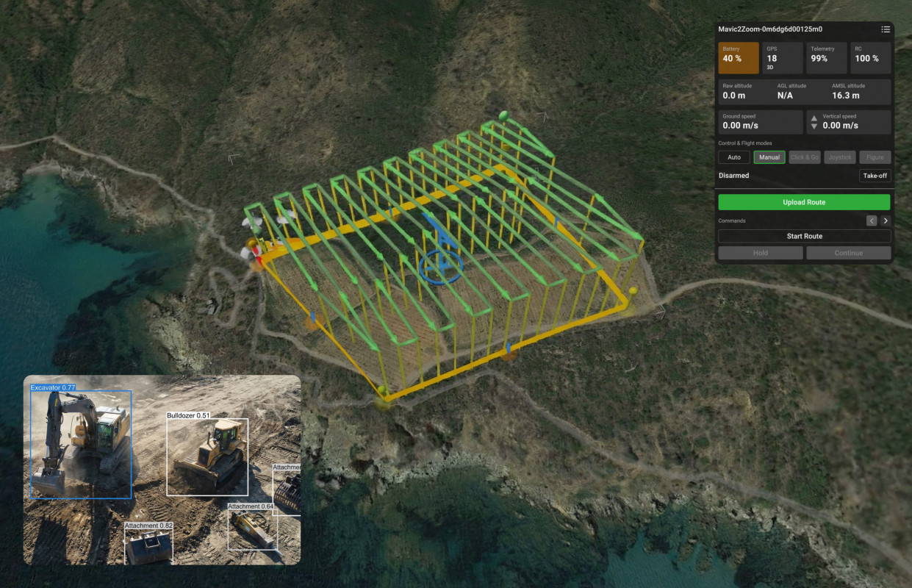Enable Manual flight mode

[769, 157]
